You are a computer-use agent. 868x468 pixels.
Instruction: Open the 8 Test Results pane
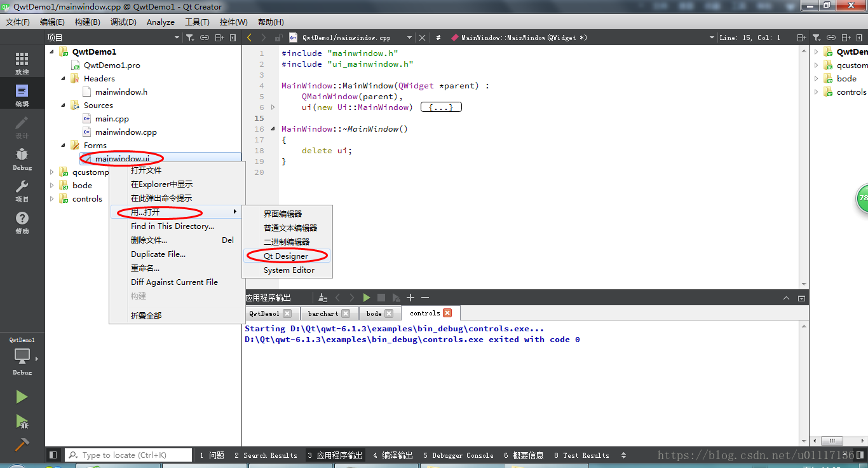(581, 455)
